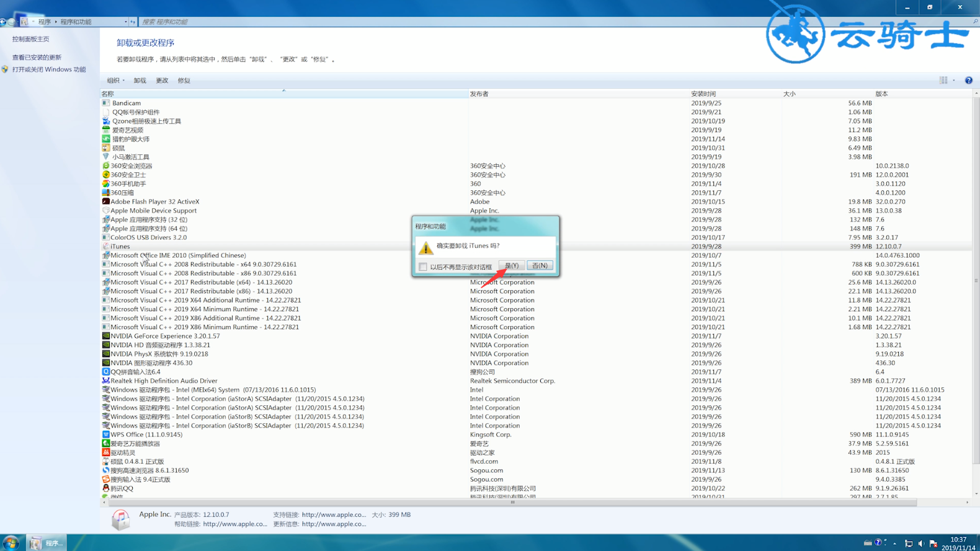Check the don't show this dialog again box

click(x=423, y=267)
